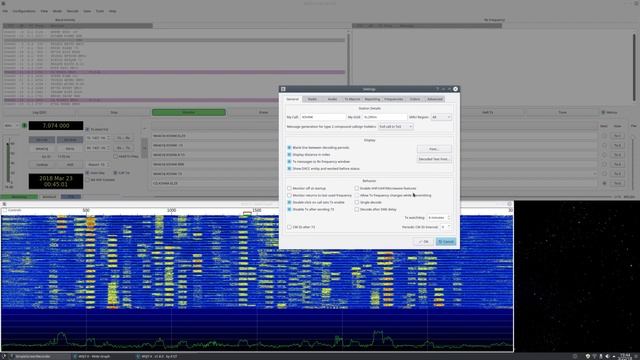Open the type 2 compound callsign message dropdown
This screenshot has height=360, width=640.
point(396,127)
